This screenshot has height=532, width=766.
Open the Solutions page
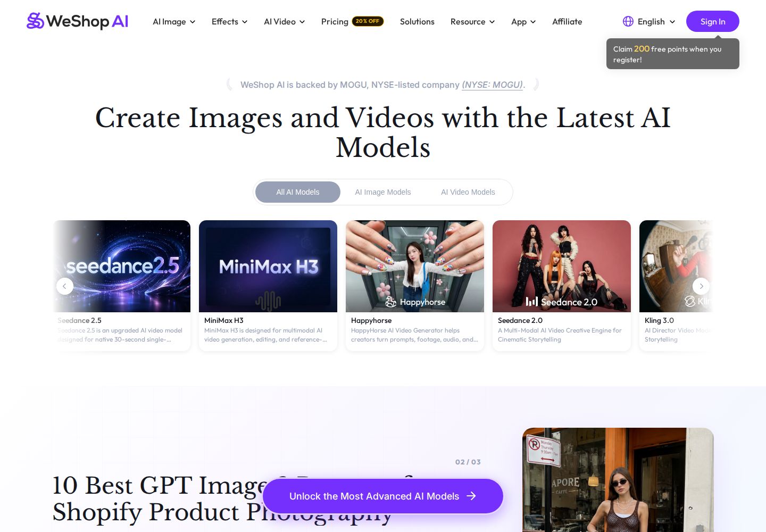coord(417,22)
